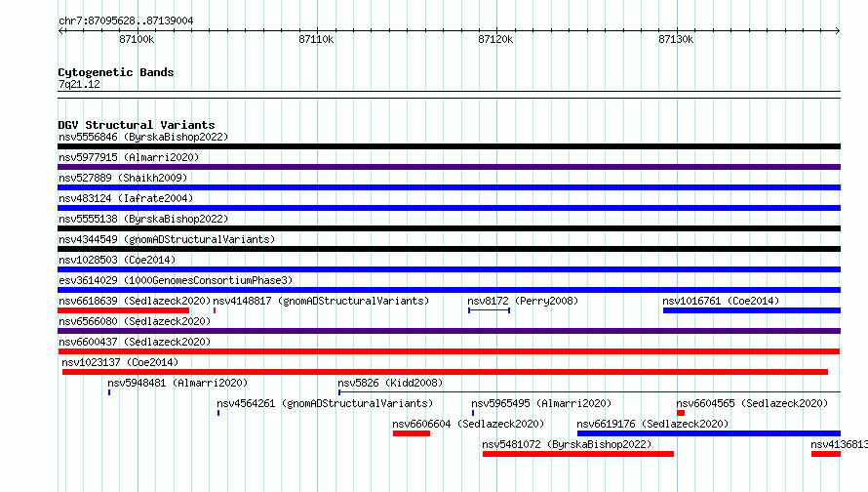The image size is (868, 492).
Task: Click the 7q21.12 cytogenetic band outline
Action: (449, 95)
